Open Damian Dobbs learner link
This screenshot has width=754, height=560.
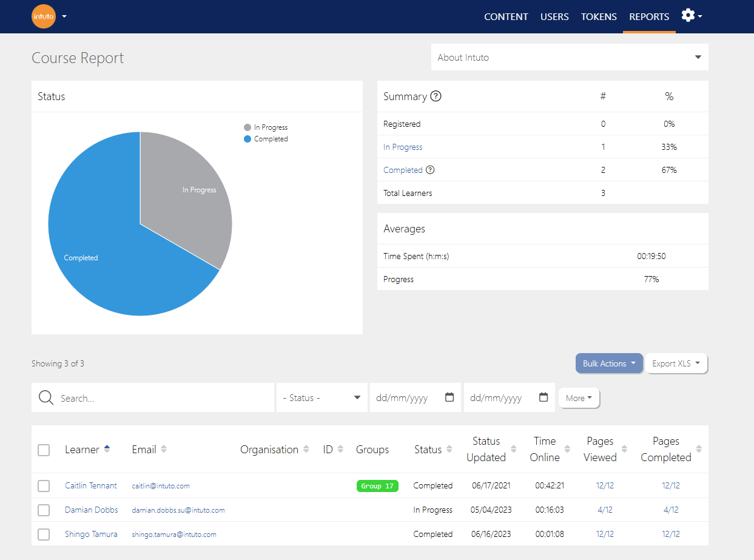92,510
